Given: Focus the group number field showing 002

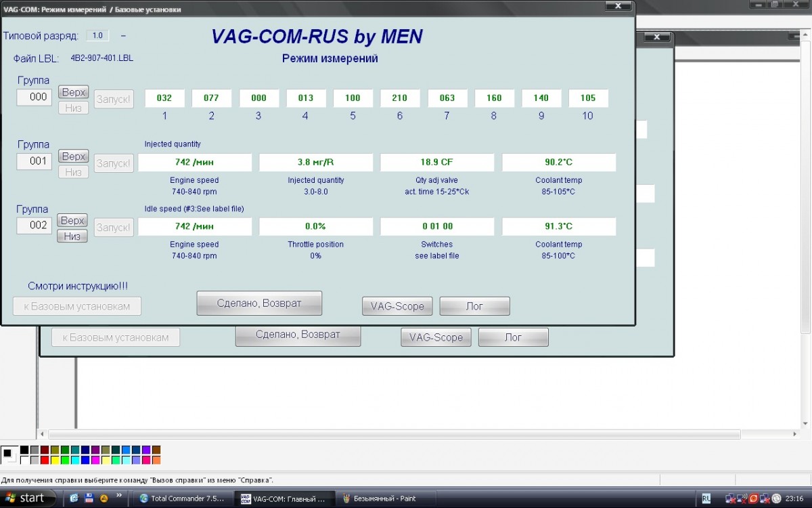Looking at the screenshot, I should (35, 226).
